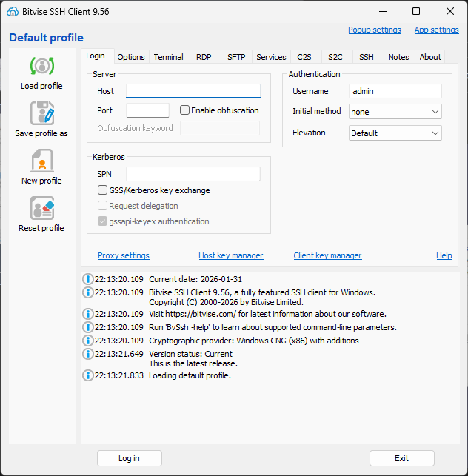Click 'Loading default profile.' log text

tap(190, 375)
